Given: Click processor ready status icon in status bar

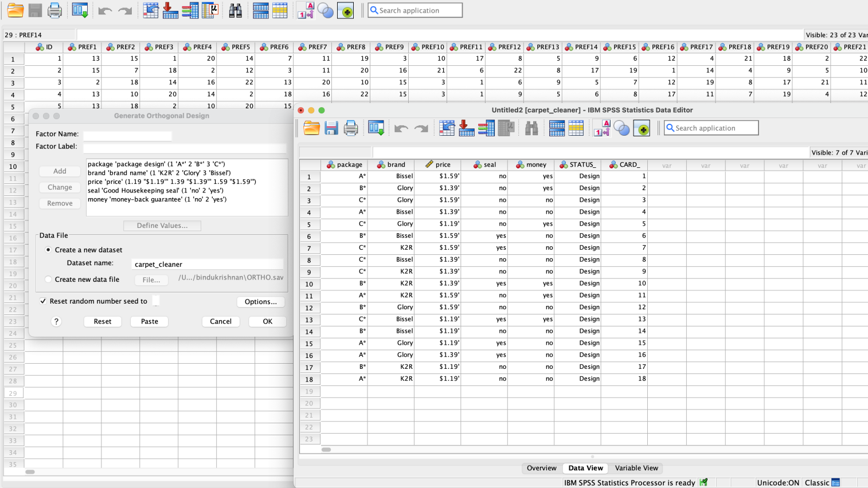Looking at the screenshot, I should (x=703, y=482).
